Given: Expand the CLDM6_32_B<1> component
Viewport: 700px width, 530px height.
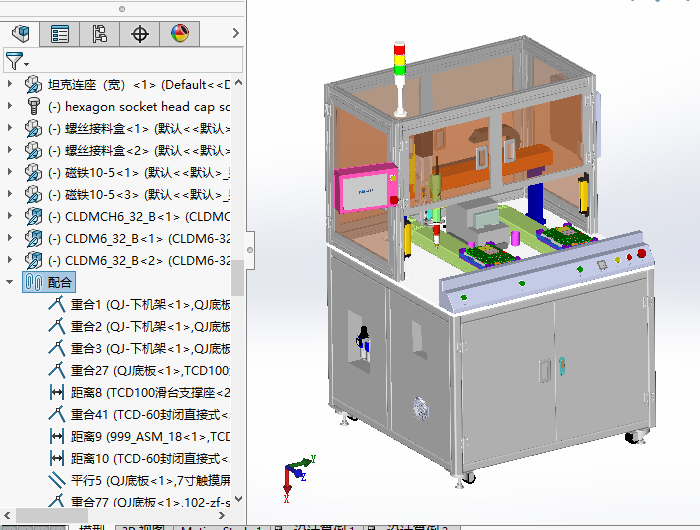Looking at the screenshot, I should tap(10, 238).
